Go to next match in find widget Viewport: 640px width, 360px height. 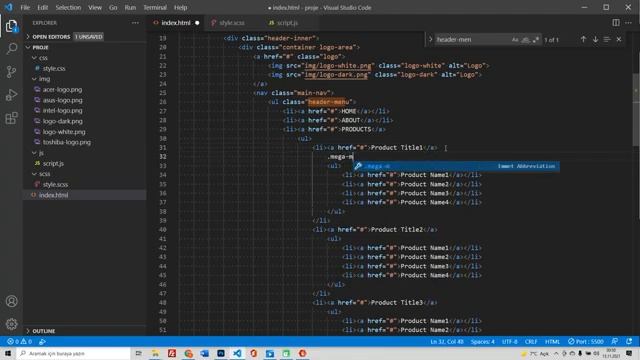click(596, 40)
